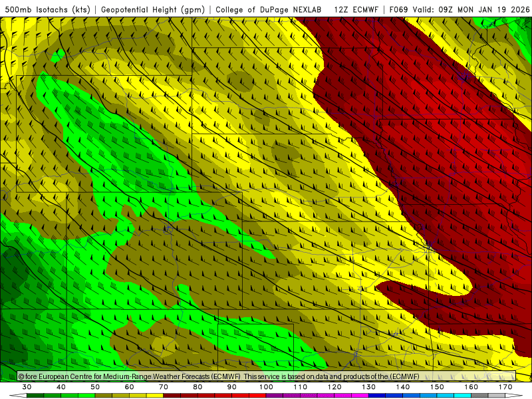Click the "130" label on the legend
532x399 pixels.
tap(368, 387)
